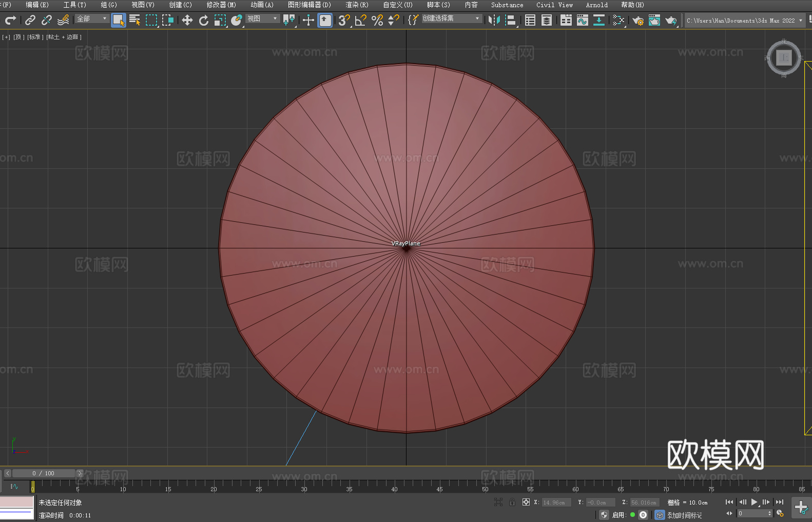This screenshot has width=812, height=522.
Task: Toggle Spinner Snap
Action: (x=394, y=20)
